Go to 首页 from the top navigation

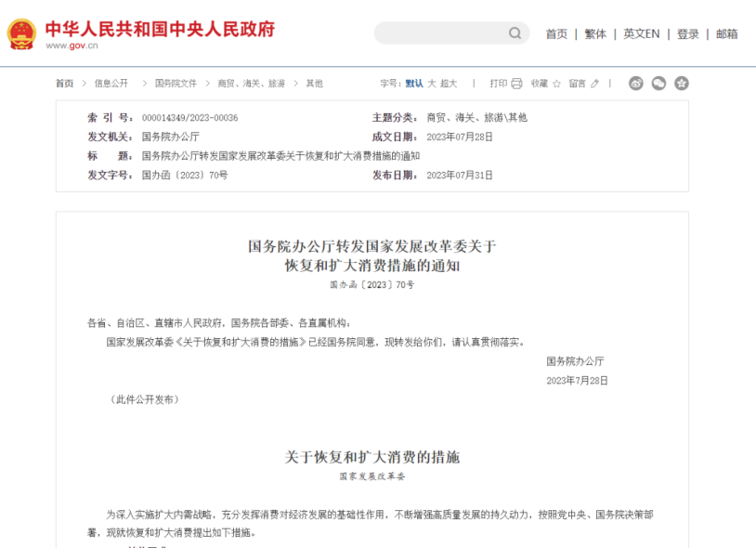click(x=556, y=33)
